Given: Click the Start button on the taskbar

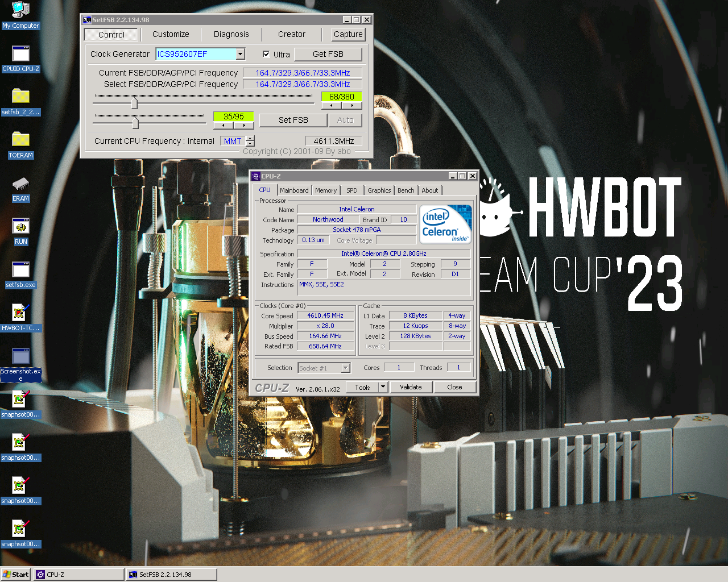Looking at the screenshot, I should [16, 575].
